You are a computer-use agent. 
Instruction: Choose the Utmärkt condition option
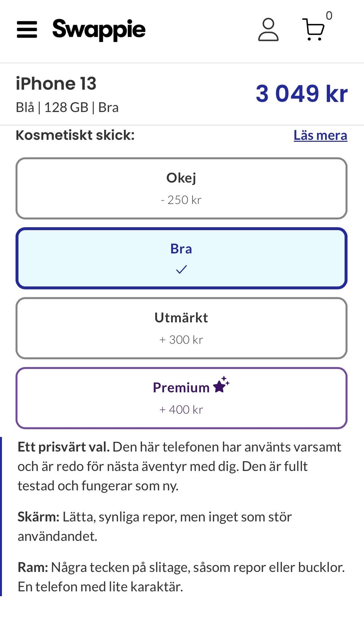click(x=181, y=328)
